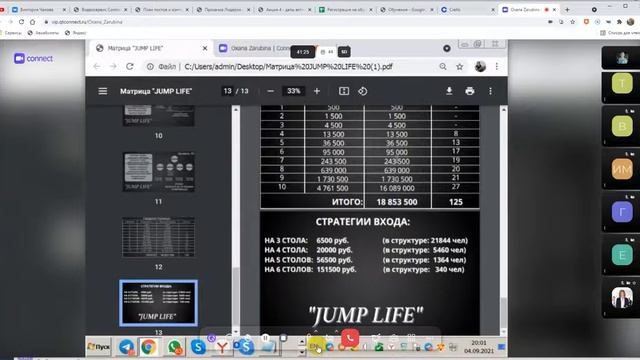Viewport: 640px width, 360px height.
Task: Select page 13 thumbnail
Action: (x=159, y=303)
